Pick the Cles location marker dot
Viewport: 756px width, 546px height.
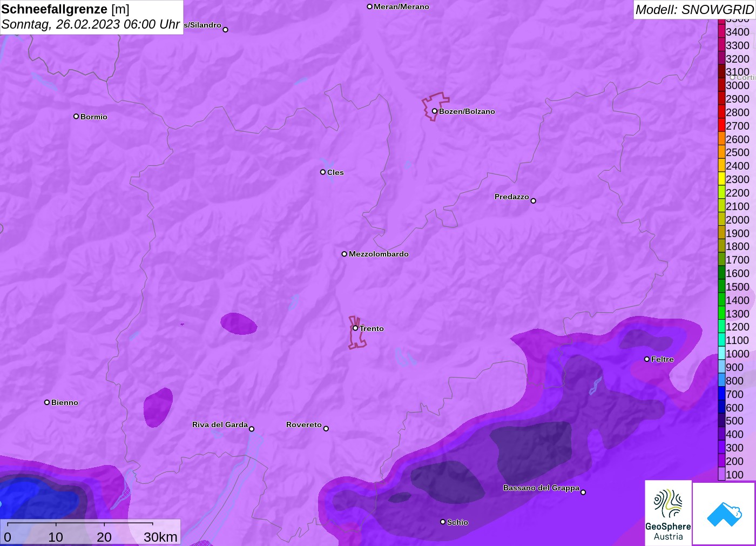(x=322, y=172)
